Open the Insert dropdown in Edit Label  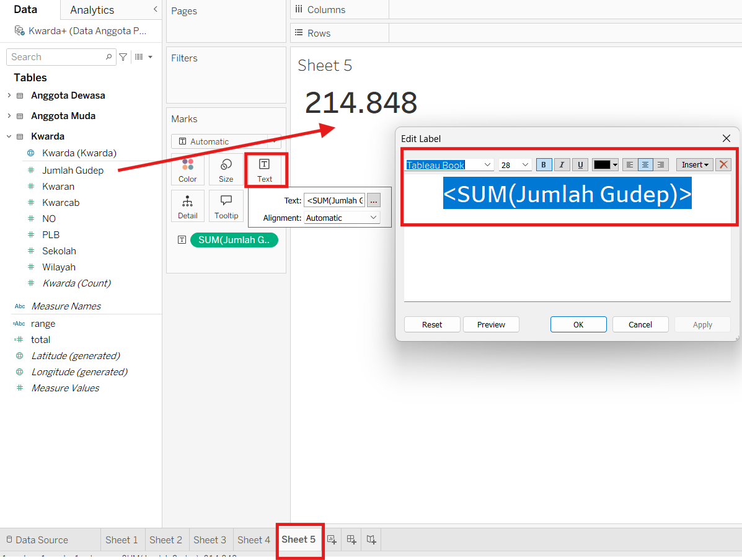click(695, 164)
